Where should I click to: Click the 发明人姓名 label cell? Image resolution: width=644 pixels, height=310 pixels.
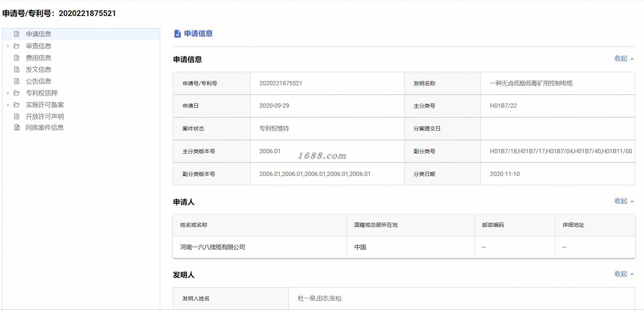[x=231, y=298]
